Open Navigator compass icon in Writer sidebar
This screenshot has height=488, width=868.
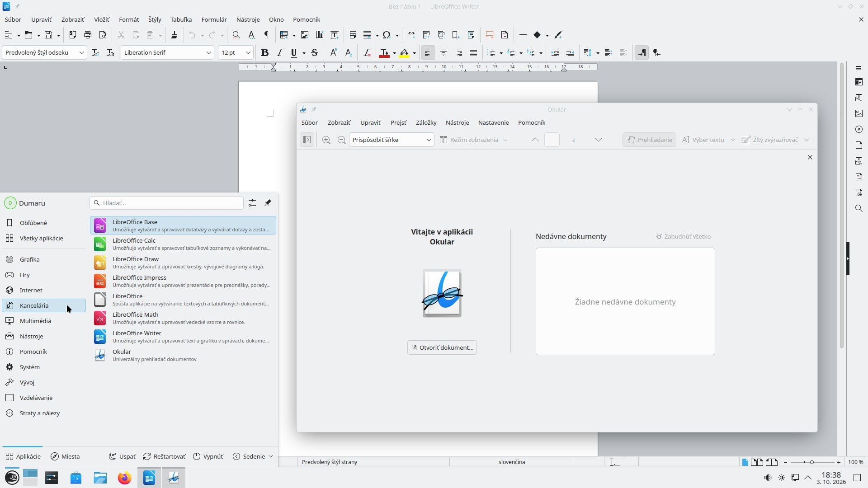pos(859,129)
